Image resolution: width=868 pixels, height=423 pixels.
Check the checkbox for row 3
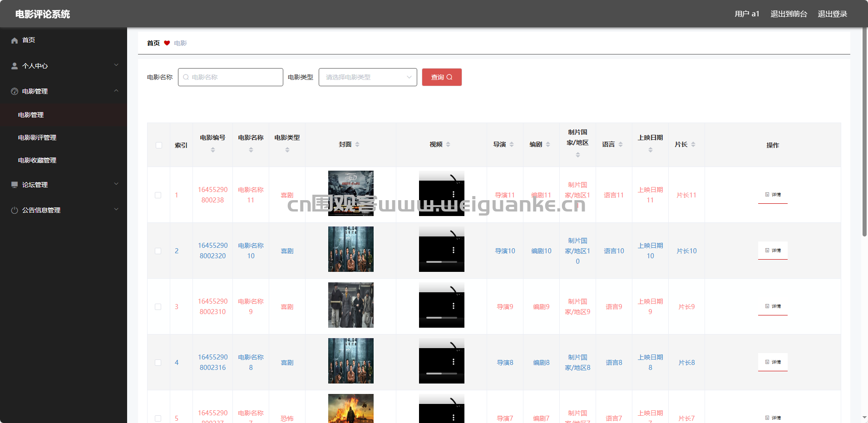pyautogui.click(x=158, y=307)
